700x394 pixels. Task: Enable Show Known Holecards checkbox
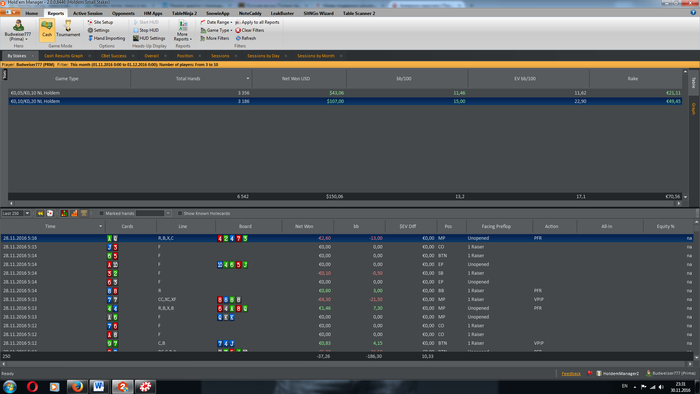pyautogui.click(x=180, y=213)
